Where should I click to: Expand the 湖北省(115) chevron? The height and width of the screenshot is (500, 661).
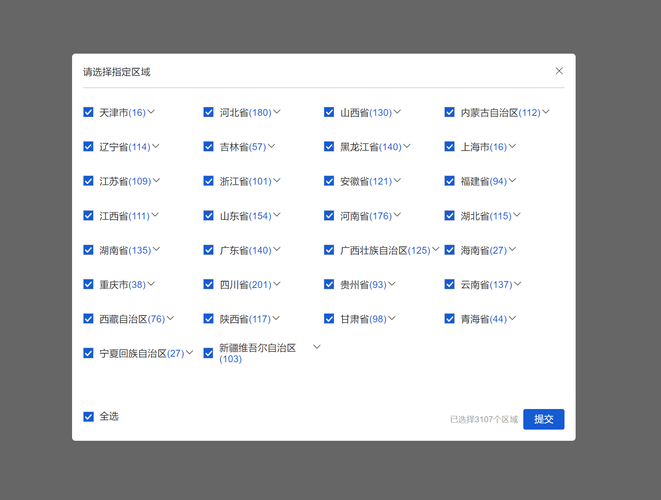517,215
